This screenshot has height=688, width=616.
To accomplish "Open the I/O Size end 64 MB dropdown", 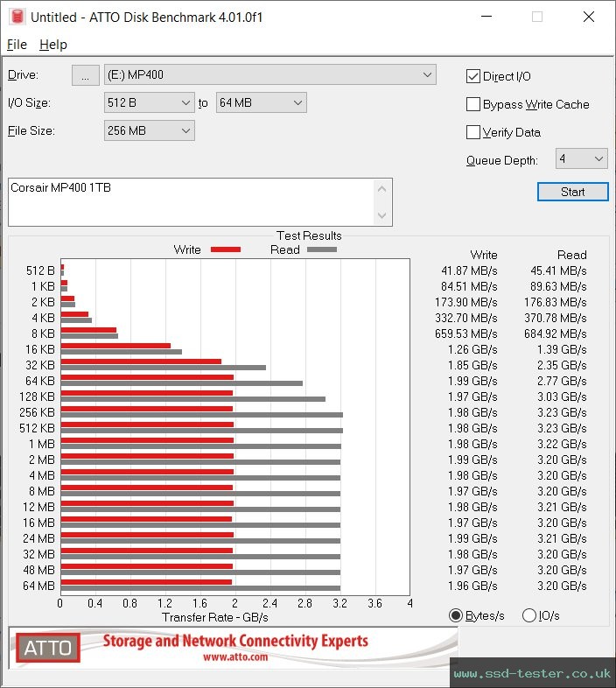I will 261,102.
